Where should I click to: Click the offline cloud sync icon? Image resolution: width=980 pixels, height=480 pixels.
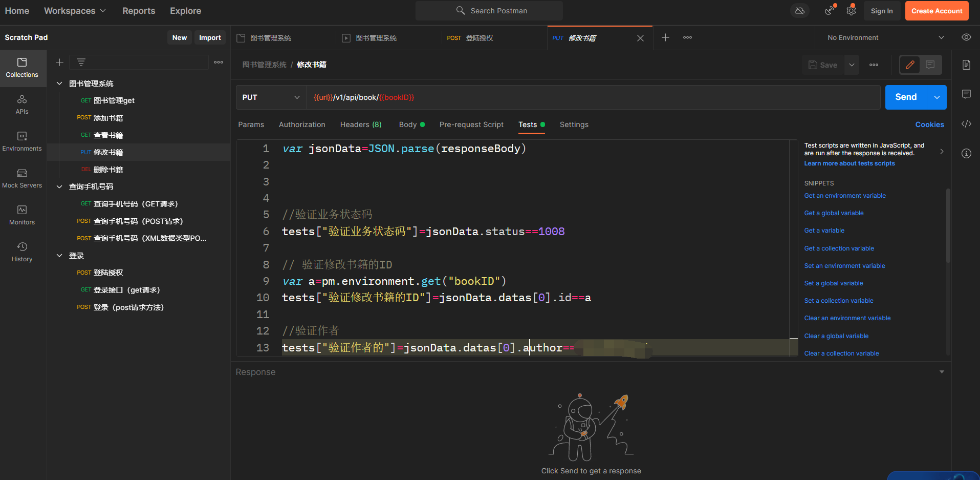pos(799,11)
